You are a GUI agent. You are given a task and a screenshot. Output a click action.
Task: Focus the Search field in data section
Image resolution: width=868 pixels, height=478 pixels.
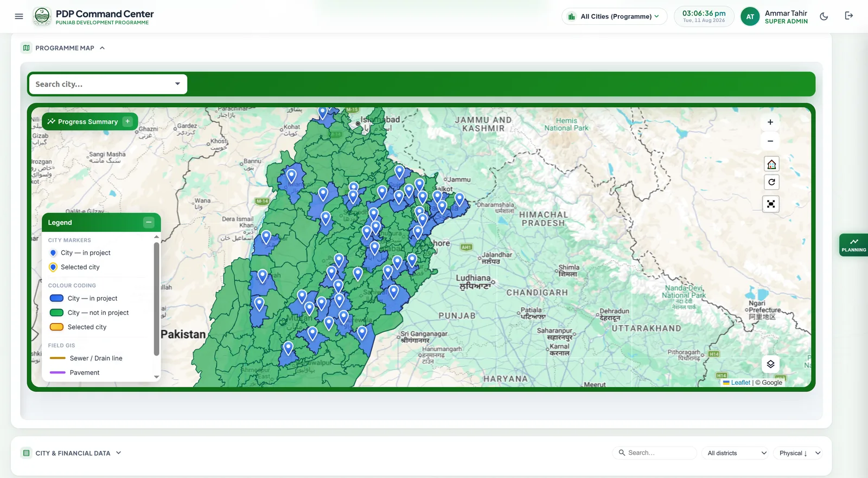[x=654, y=453]
